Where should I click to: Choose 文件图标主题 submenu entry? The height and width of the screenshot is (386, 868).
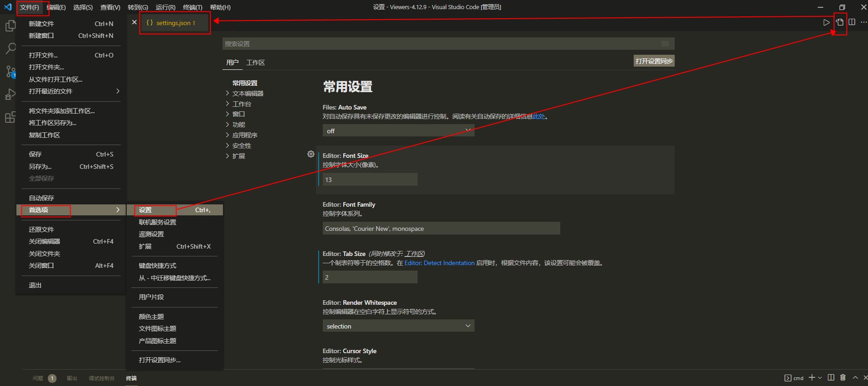[175, 329]
